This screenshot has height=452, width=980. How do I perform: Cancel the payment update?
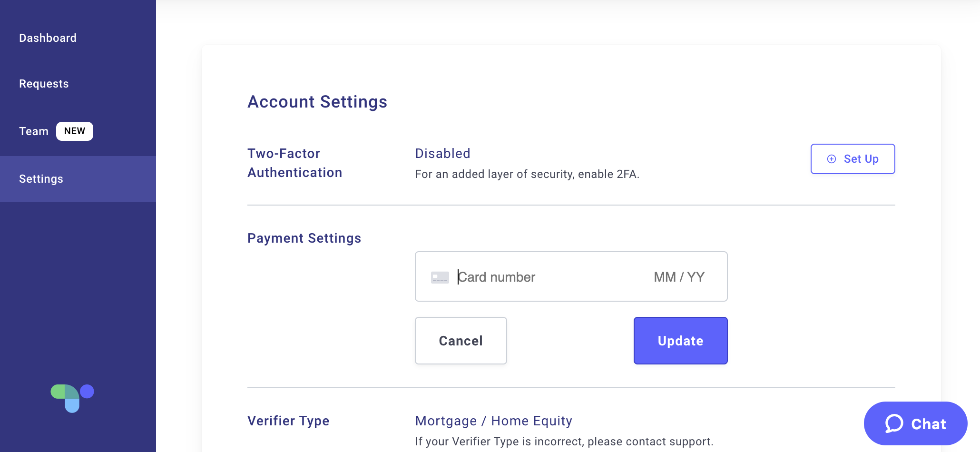point(461,341)
